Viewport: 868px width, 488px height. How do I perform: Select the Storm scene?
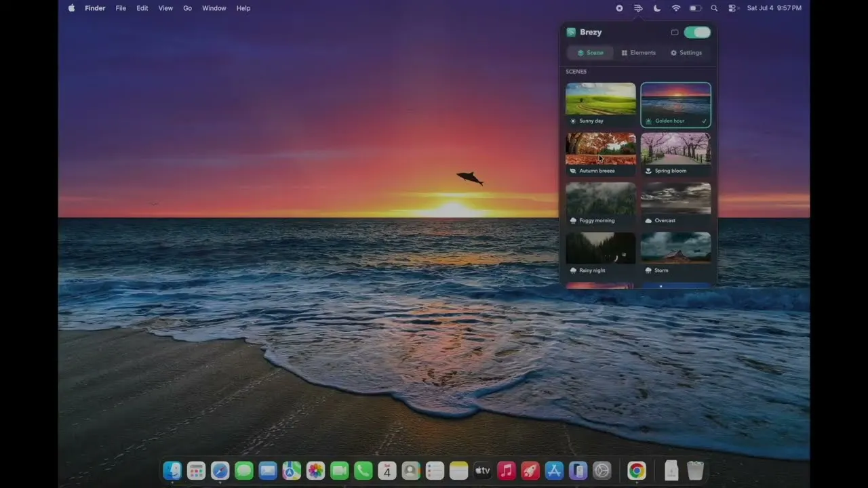(x=676, y=254)
